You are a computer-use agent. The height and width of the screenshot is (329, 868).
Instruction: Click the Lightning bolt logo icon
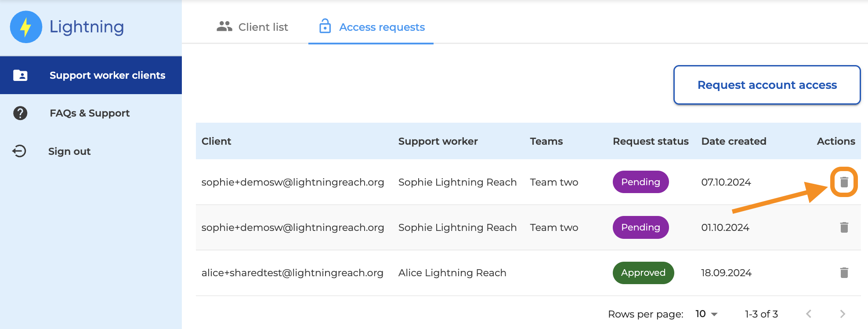[26, 27]
